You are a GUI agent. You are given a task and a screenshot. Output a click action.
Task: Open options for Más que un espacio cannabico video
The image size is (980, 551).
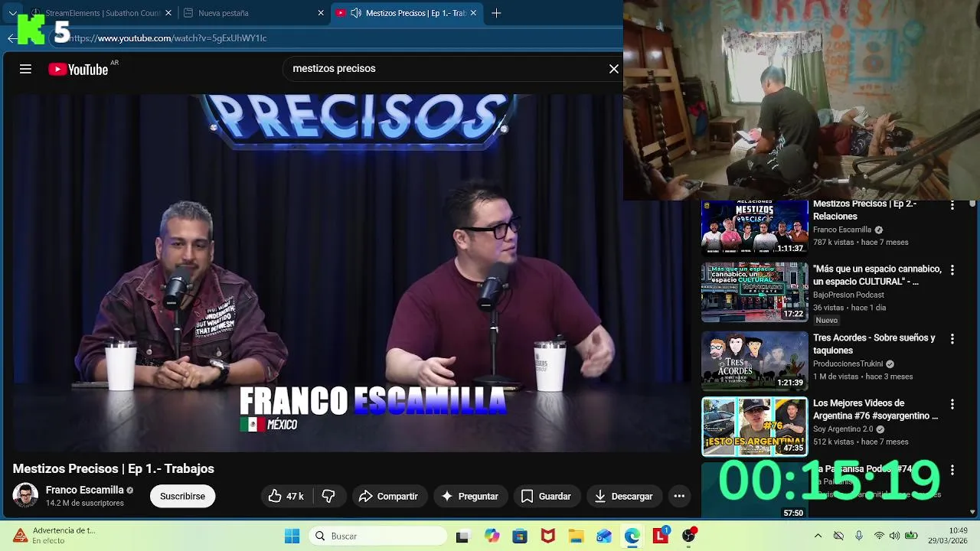point(952,270)
